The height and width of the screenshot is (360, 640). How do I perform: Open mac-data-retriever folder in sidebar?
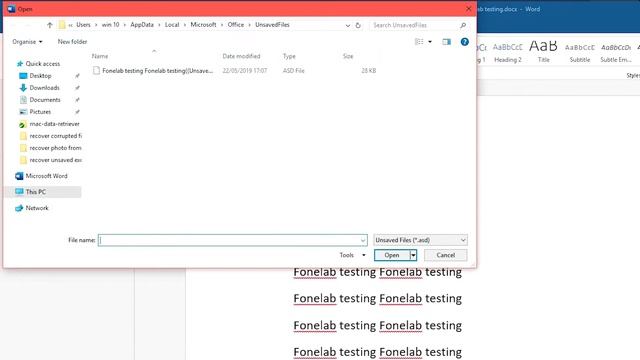[50, 124]
